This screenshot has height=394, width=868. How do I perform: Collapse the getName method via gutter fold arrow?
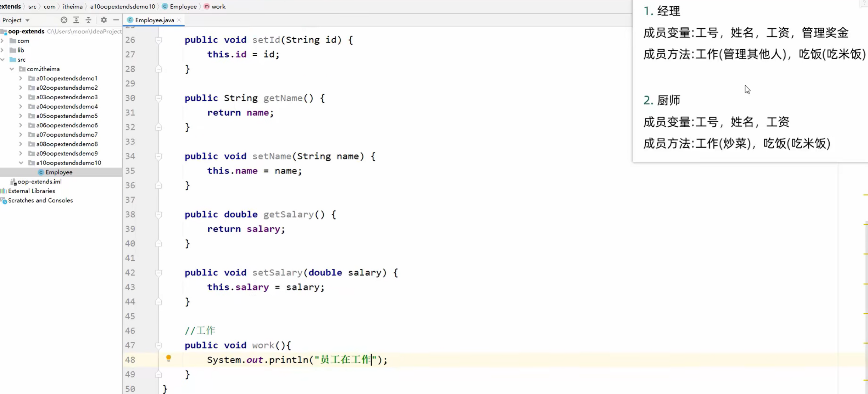coord(158,98)
